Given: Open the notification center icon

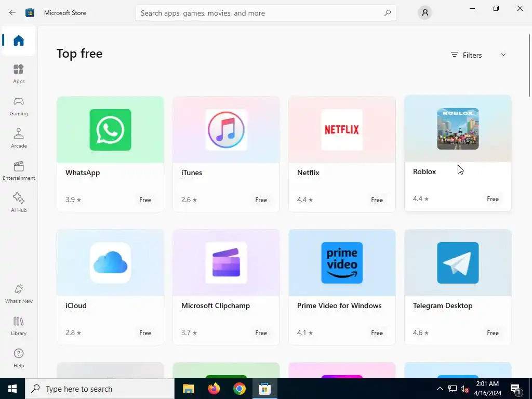Looking at the screenshot, I should [x=515, y=389].
